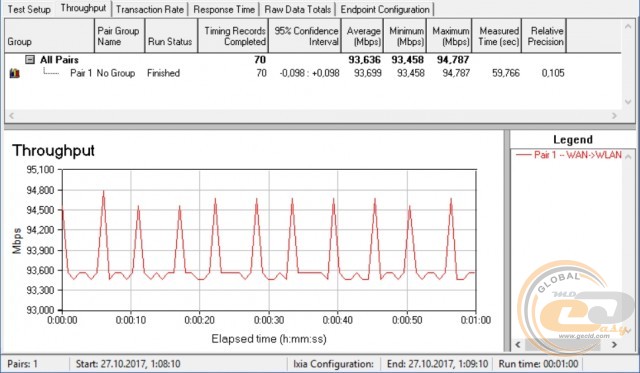
Task: Click 95% Confidence Interval column header
Action: (x=305, y=36)
